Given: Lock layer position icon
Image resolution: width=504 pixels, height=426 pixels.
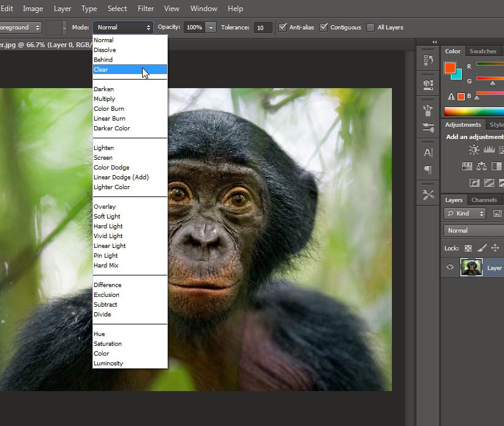Looking at the screenshot, I should [x=495, y=248].
